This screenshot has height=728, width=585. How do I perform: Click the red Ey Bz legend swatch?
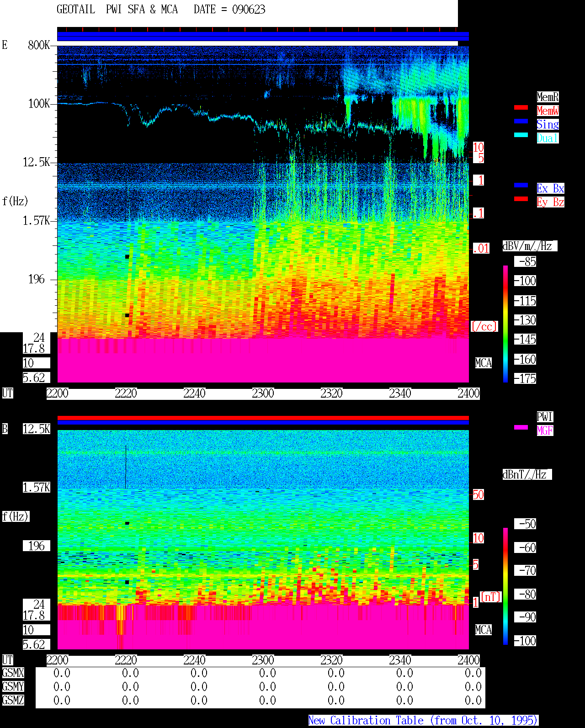521,199
